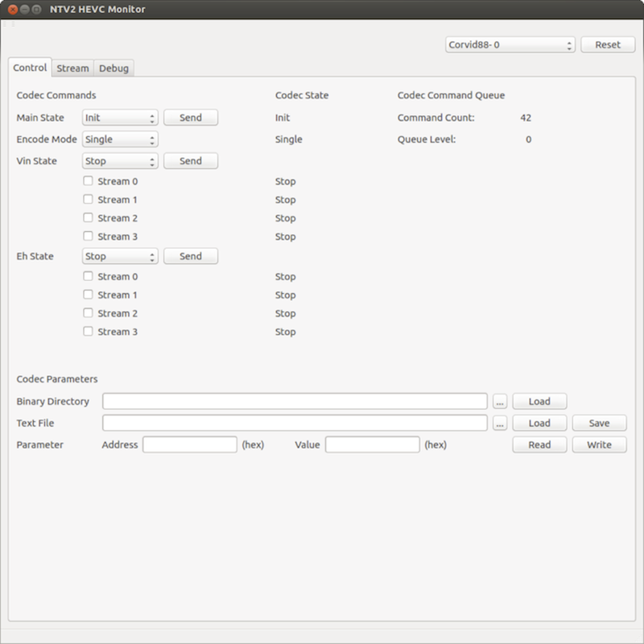Open the Vin State dropdown
The image size is (644, 644).
click(x=120, y=161)
